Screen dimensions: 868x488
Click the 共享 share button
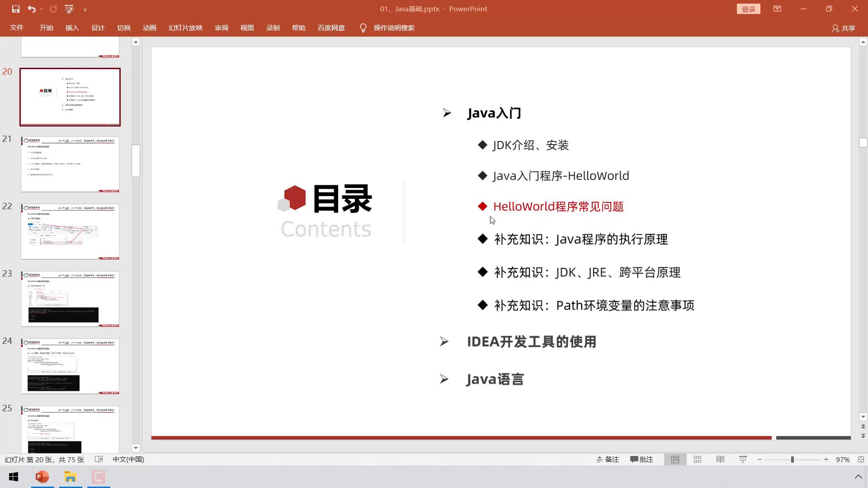coord(844,28)
